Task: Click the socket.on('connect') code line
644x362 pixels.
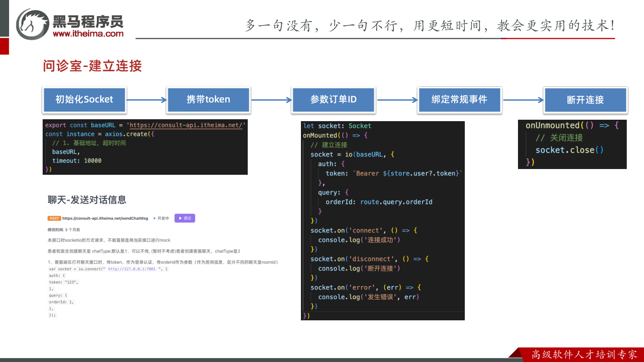Action: [x=364, y=230]
